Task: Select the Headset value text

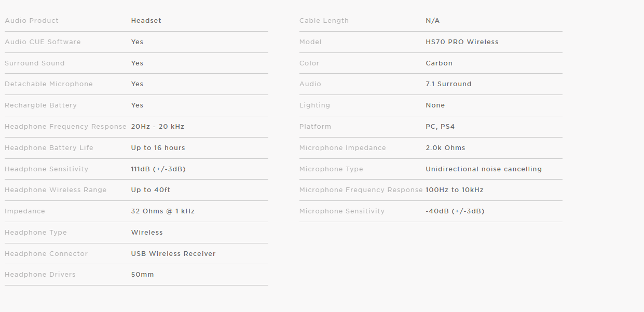Action: pos(146,21)
